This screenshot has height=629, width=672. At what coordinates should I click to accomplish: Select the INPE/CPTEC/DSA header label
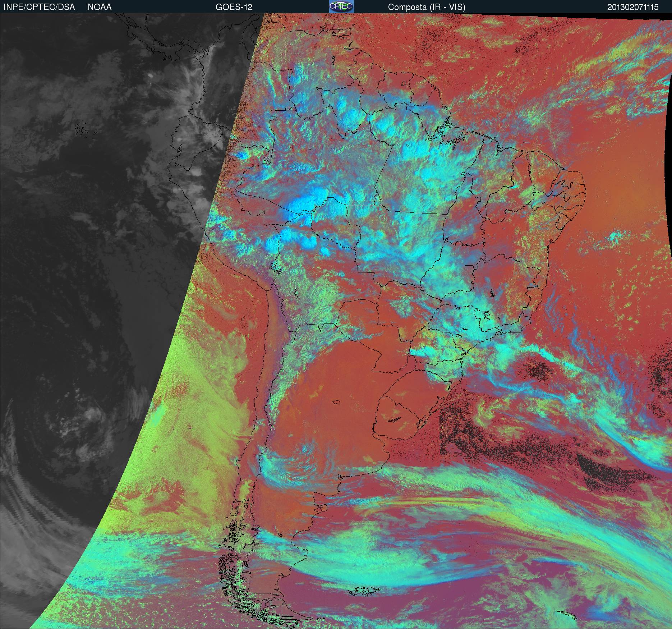pos(39,7)
